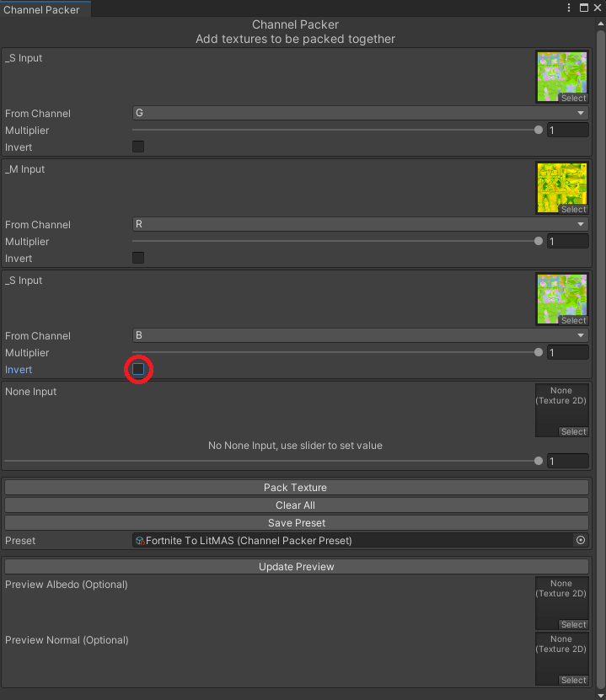Click 'No None Input, use slider to set value' text
Screen dimensions: 606x700
click(x=295, y=446)
